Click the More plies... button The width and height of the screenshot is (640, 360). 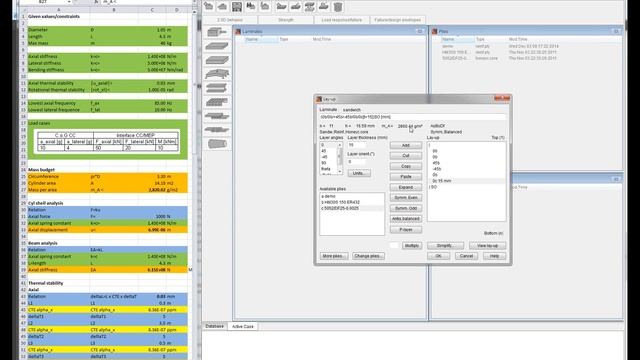(334, 256)
